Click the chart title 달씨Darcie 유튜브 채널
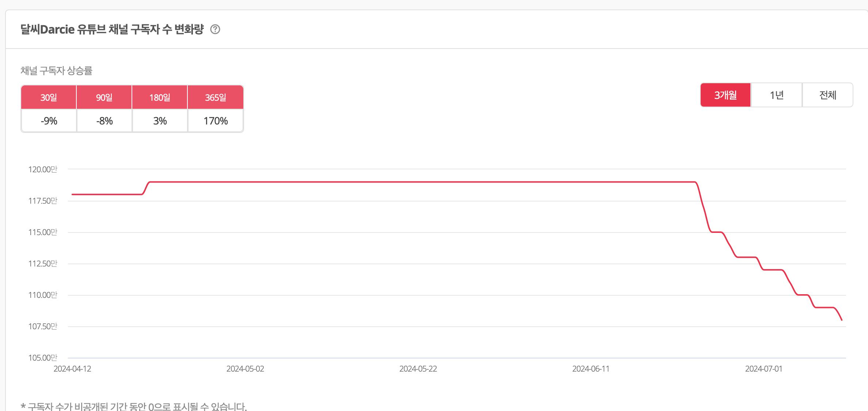Screen dimensions: 868x411 [112, 29]
